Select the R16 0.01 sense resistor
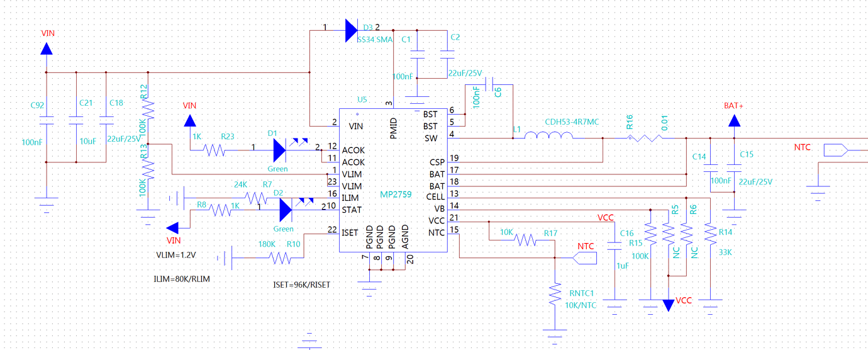Screen dimensions: 868x350 pyautogui.click(x=643, y=138)
